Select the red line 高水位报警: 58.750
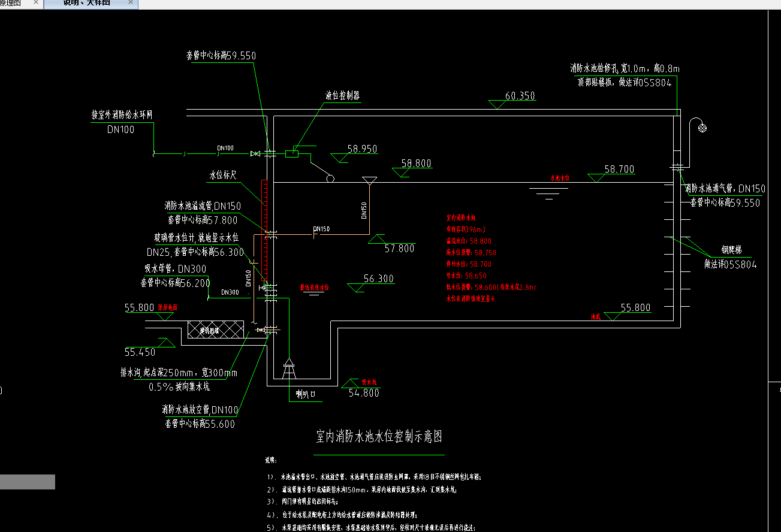The image size is (781, 532). coord(472,252)
